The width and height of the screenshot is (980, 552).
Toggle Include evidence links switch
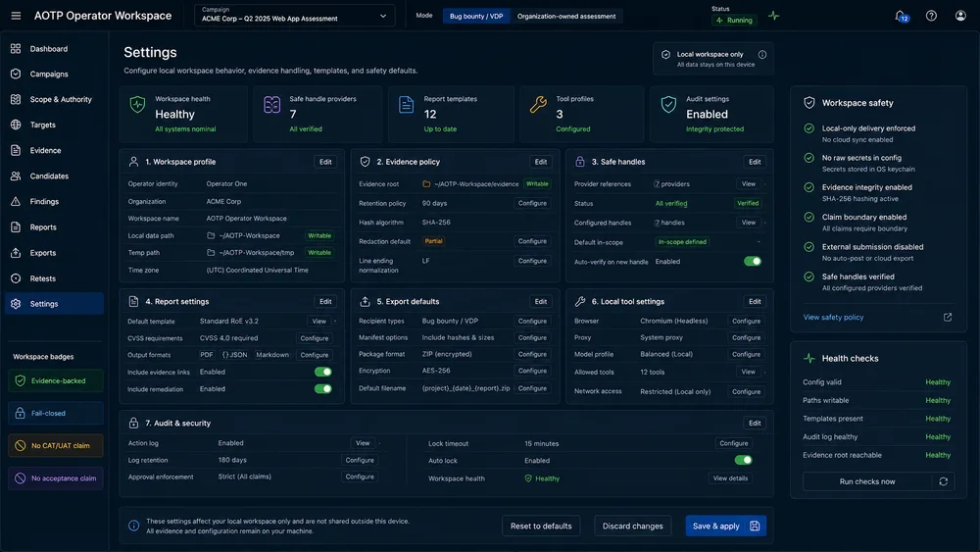(x=323, y=372)
